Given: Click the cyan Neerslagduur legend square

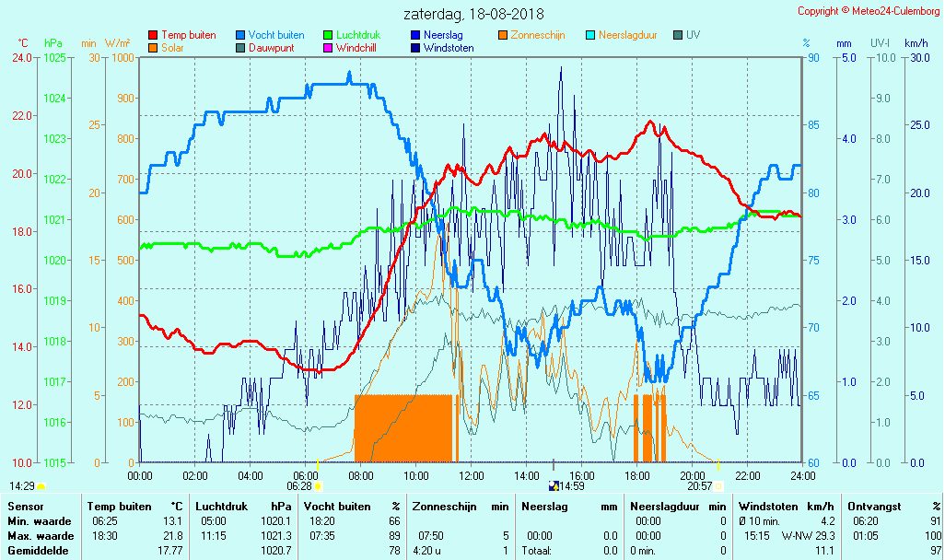Looking at the screenshot, I should click(x=590, y=36).
